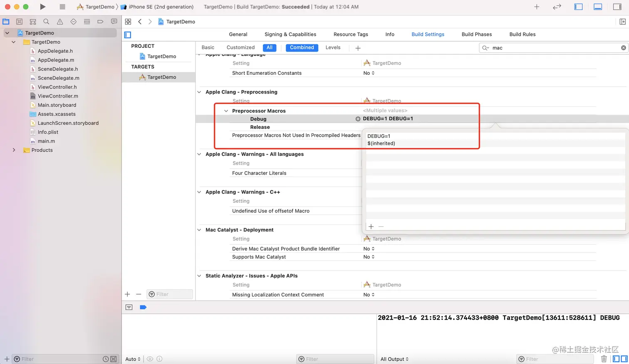This screenshot has height=364, width=629.
Task: Collapse Apple Clang - Warnings - All languages
Action: point(199,154)
